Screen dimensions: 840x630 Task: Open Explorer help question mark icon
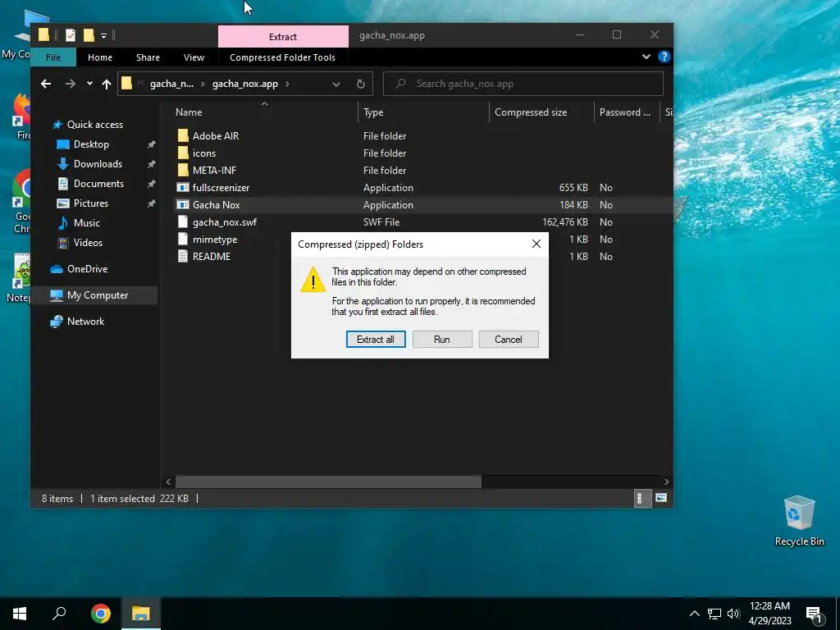coord(664,57)
